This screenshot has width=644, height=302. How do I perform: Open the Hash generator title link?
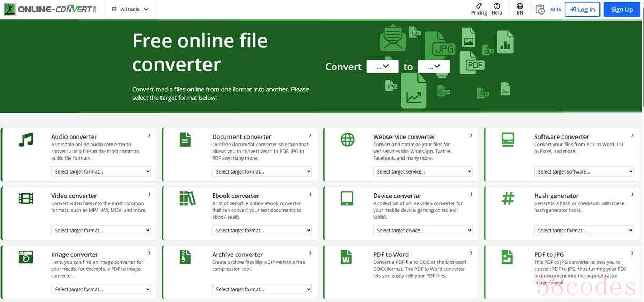557,196
